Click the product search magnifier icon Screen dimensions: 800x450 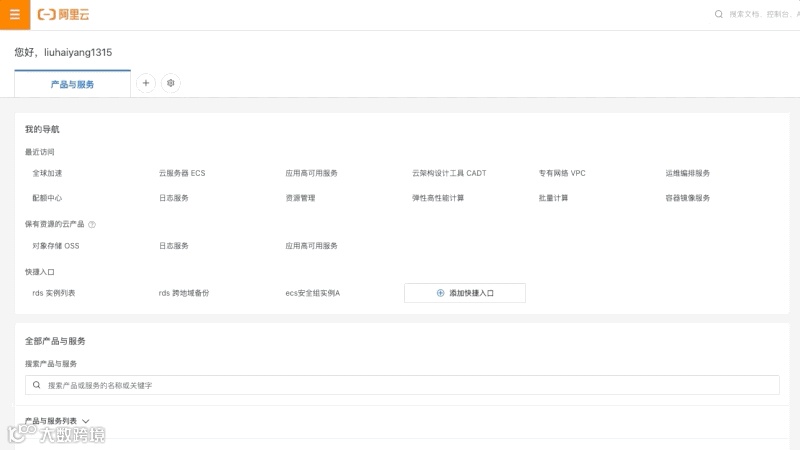point(37,385)
